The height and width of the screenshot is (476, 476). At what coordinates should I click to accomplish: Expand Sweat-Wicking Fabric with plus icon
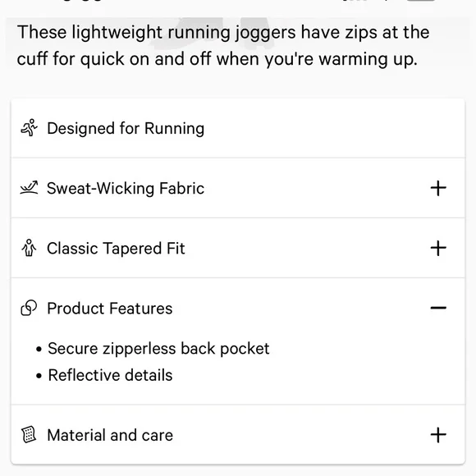tap(438, 188)
